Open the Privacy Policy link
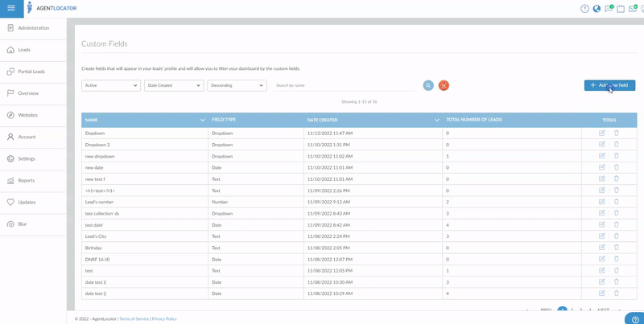The width and height of the screenshot is (644, 324). [164, 318]
